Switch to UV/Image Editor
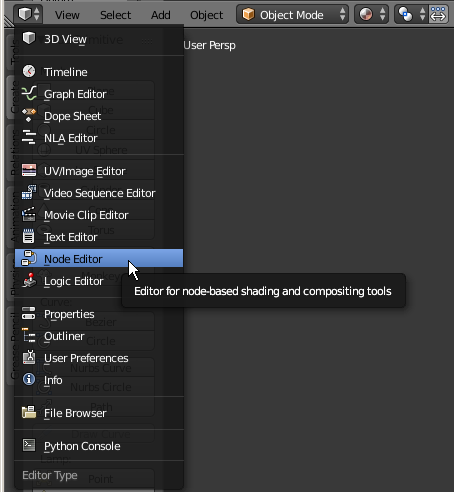This screenshot has width=454, height=492. [x=99, y=171]
